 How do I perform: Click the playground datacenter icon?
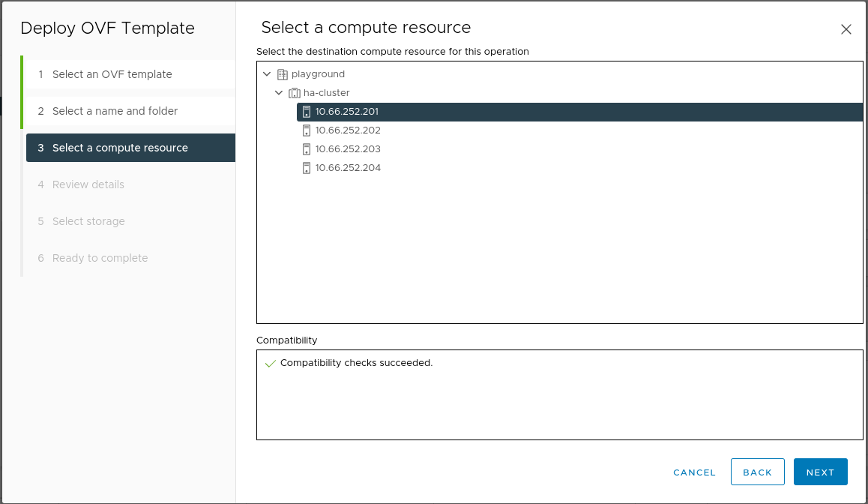[283, 74]
